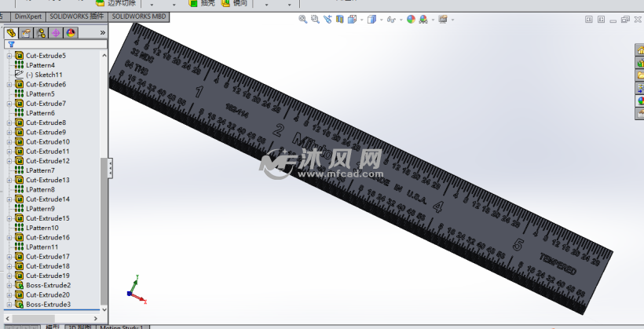
Task: Select the Cut-Extrude18 feature
Action: [48, 265]
